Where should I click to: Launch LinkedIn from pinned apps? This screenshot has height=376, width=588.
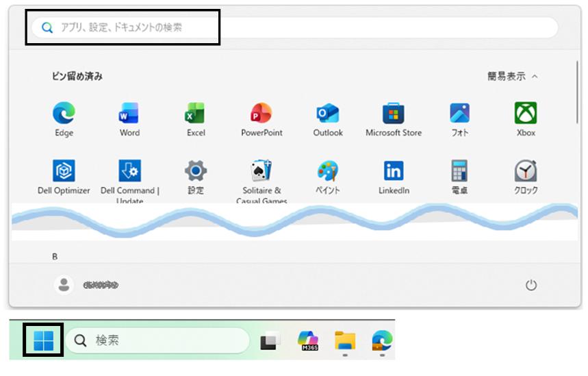(394, 177)
